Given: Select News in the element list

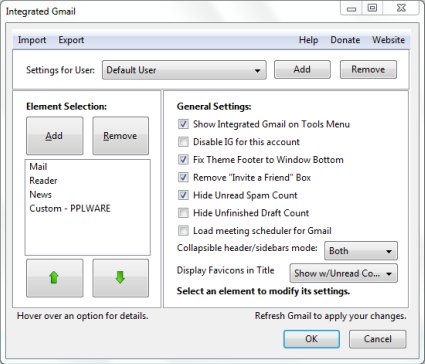Looking at the screenshot, I should tap(87, 195).
